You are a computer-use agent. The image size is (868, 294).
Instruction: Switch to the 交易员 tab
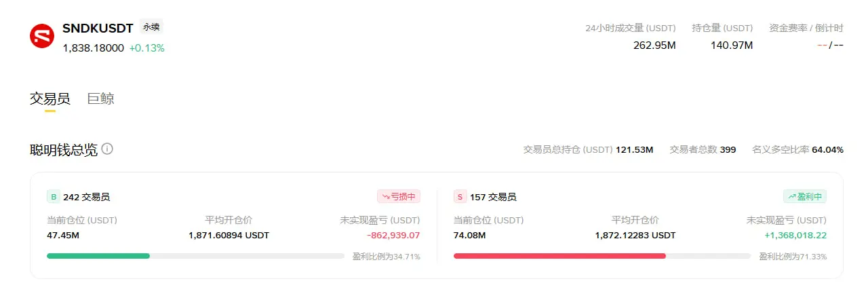pyautogui.click(x=50, y=98)
